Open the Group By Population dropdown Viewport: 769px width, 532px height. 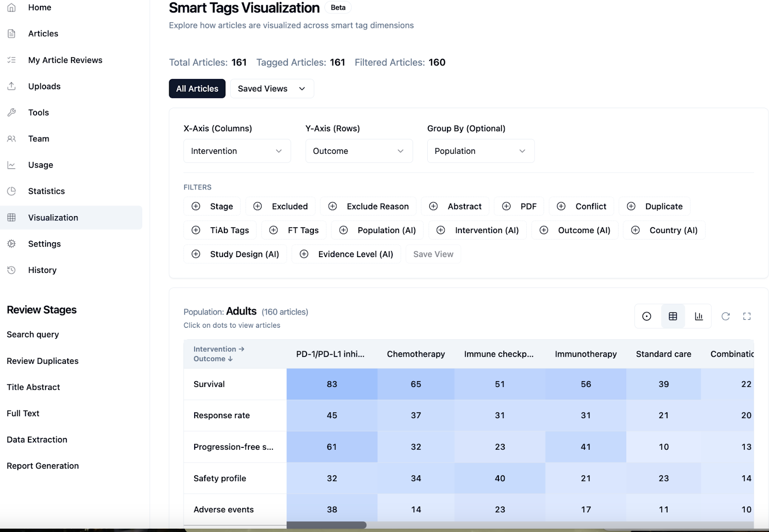point(481,151)
